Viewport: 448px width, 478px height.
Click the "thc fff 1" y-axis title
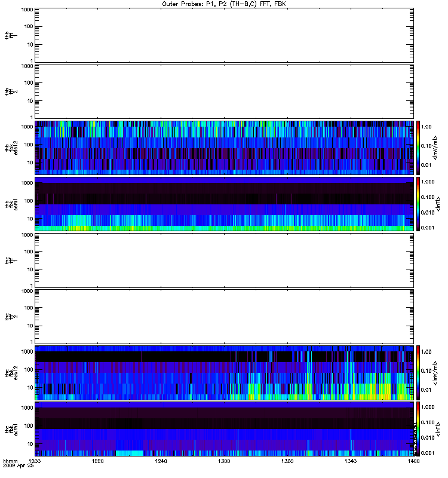[x=11, y=261]
